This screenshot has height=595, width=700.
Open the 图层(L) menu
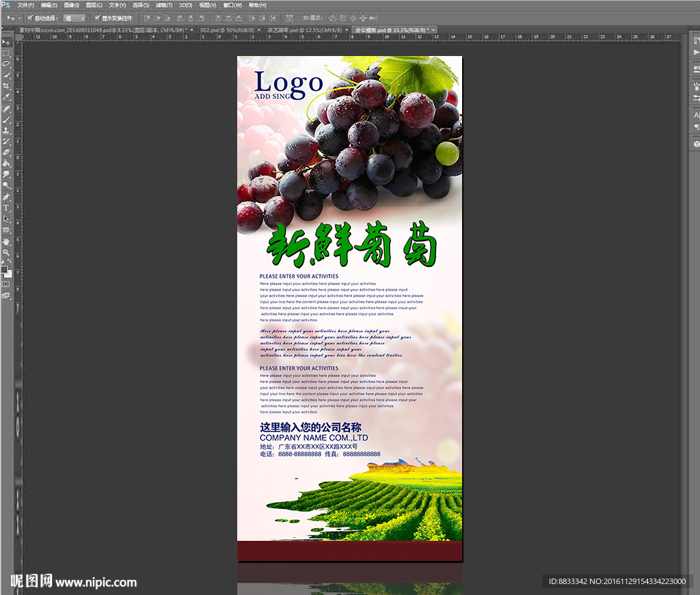click(x=94, y=5)
